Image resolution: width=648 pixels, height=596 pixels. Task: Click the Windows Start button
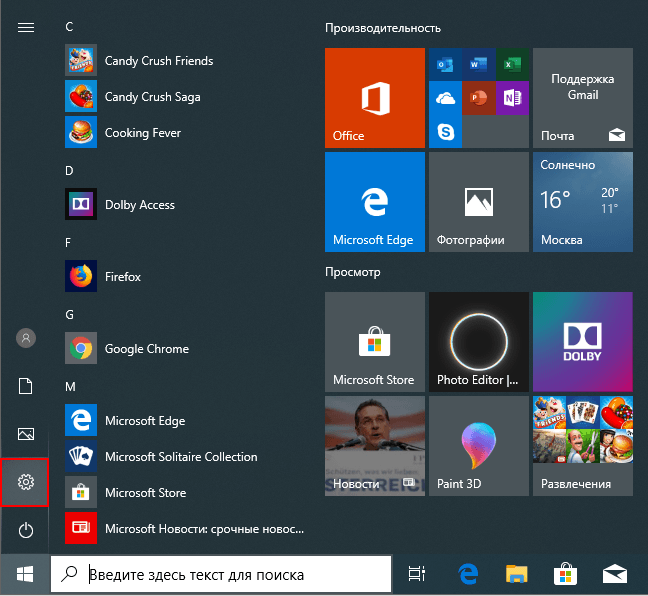25,575
